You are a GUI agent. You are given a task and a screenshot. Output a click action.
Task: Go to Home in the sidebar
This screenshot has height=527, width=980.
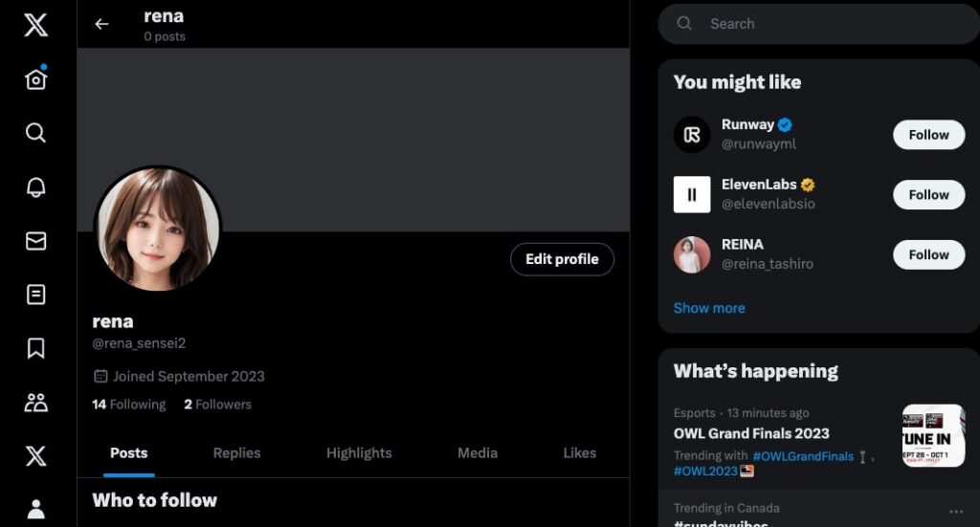35,79
